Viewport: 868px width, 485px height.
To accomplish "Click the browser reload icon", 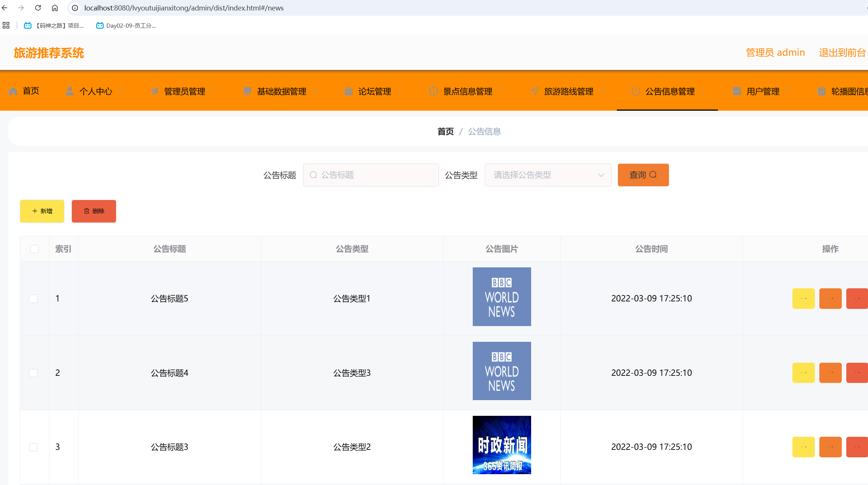I will 38,8.
